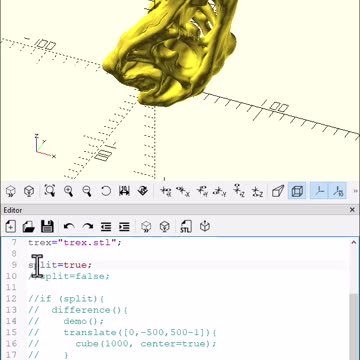
Task: Switch to the diagonal view
Action: click(x=143, y=191)
